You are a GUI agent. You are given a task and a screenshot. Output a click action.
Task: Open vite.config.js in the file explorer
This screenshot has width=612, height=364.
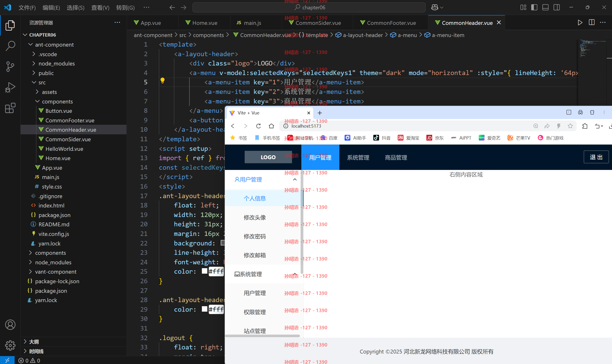[54, 234]
